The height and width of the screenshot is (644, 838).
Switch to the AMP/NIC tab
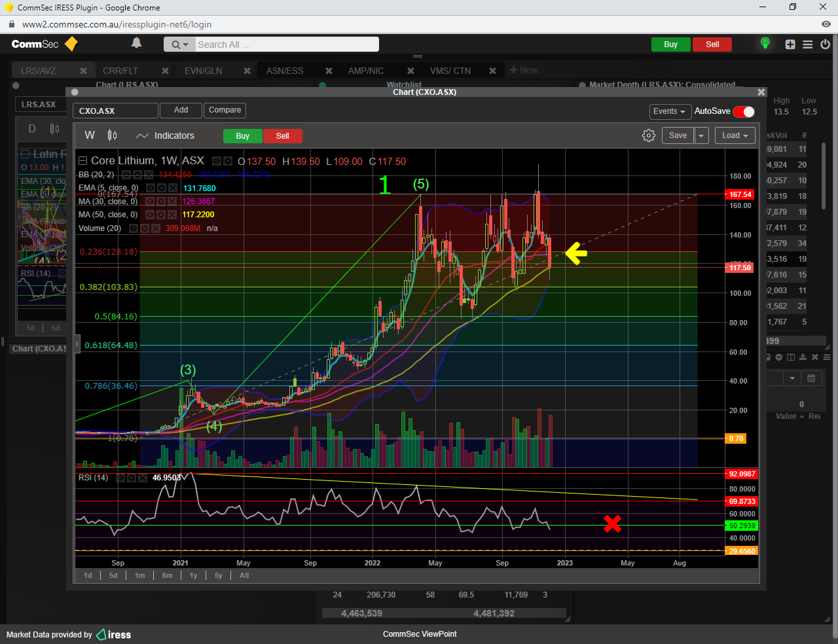click(366, 71)
